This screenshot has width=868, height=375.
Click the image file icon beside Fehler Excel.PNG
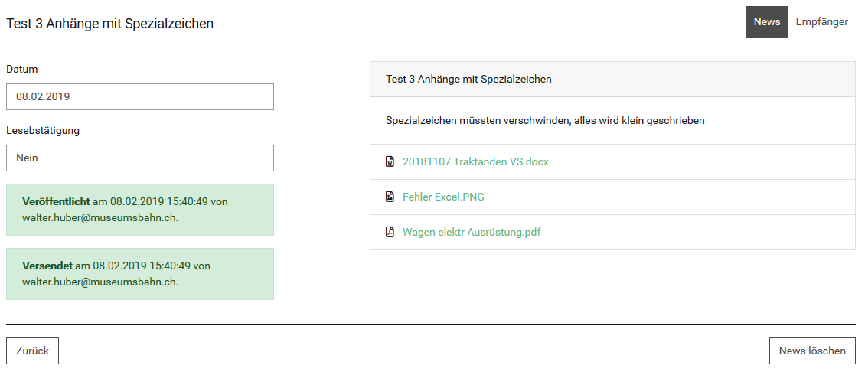[x=390, y=197]
